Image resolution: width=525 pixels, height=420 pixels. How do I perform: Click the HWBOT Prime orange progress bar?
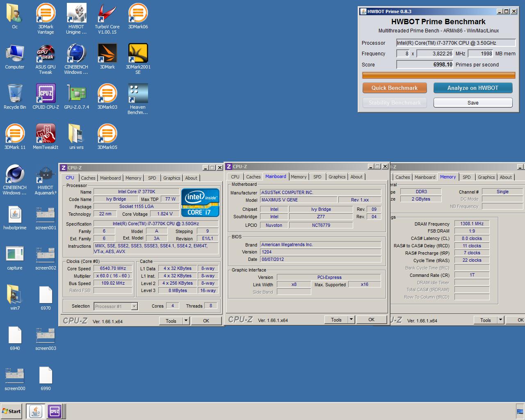click(x=439, y=75)
